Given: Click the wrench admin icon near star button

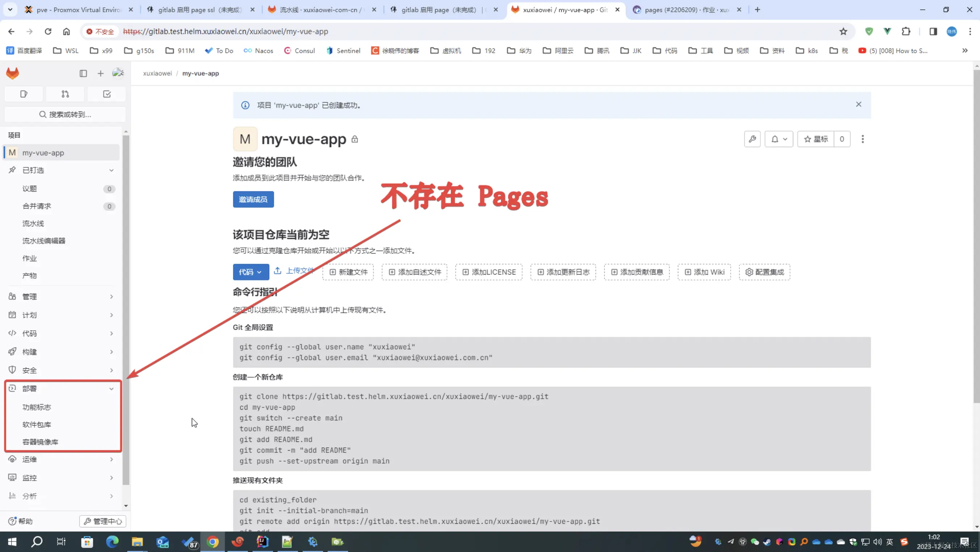Looking at the screenshot, I should [x=752, y=139].
